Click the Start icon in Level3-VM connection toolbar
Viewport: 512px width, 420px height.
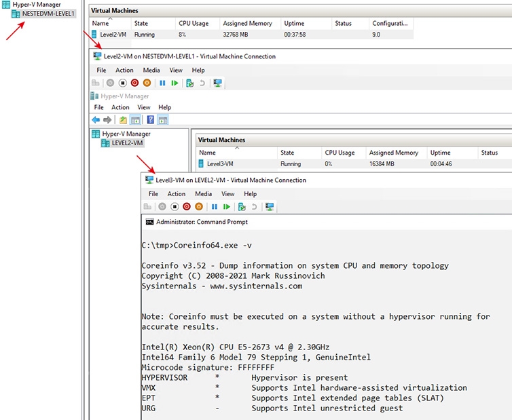click(162, 206)
